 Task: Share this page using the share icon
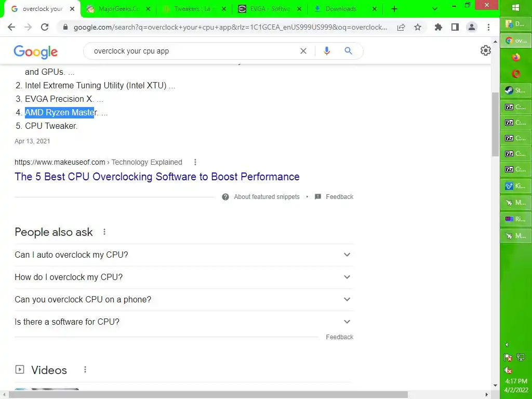tap(401, 27)
